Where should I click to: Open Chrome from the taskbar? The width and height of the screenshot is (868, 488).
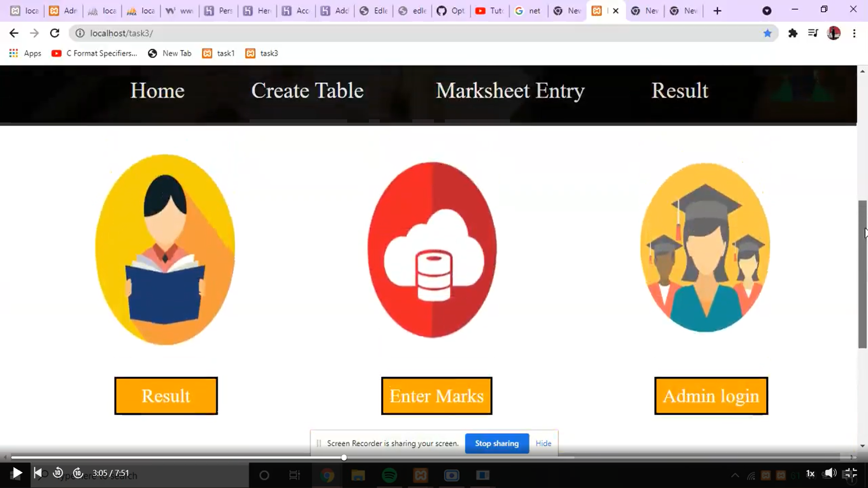point(327,475)
